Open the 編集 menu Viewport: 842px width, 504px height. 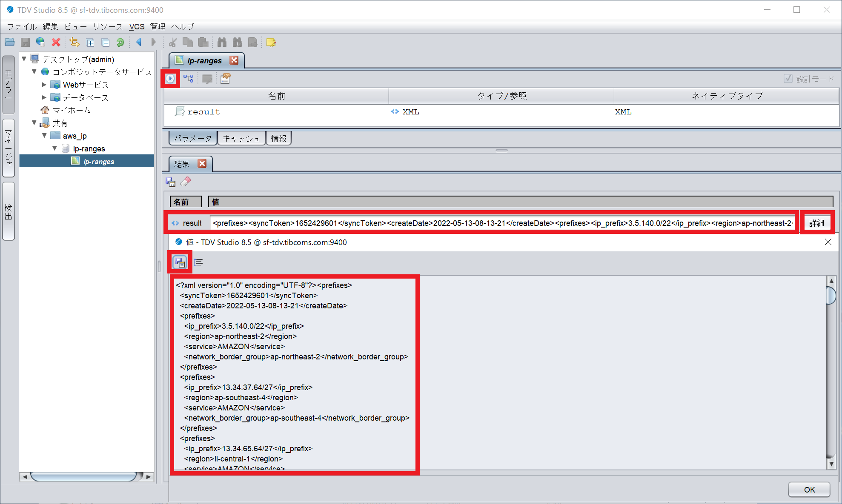coord(50,26)
